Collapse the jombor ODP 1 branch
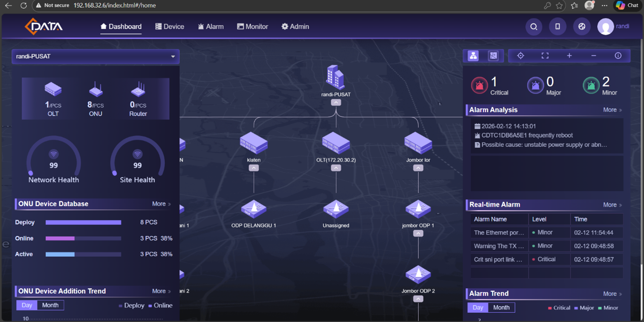This screenshot has height=322, width=644. 418,234
